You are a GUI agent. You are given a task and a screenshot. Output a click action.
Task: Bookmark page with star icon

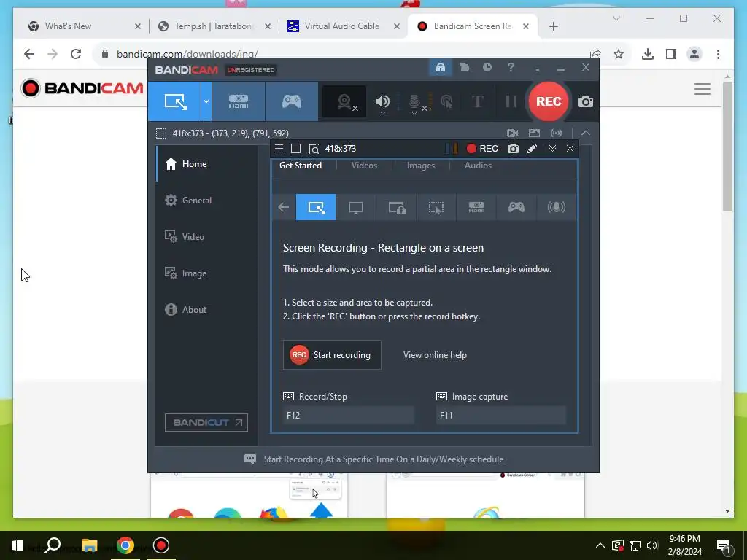(619, 54)
